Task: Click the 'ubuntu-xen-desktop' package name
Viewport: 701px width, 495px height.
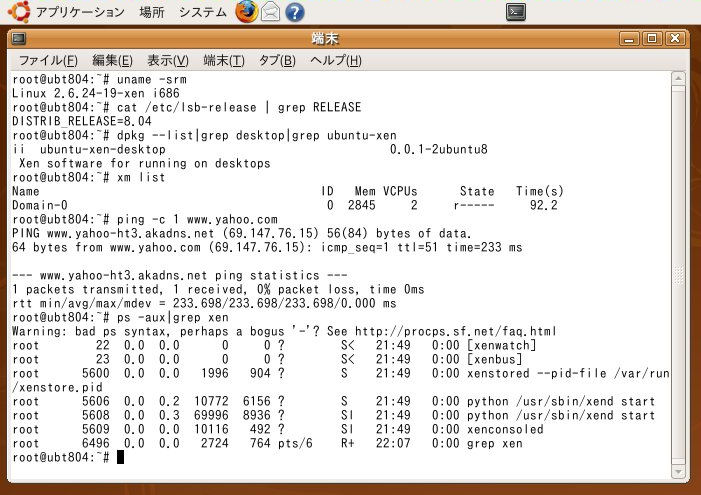Action: (103, 149)
